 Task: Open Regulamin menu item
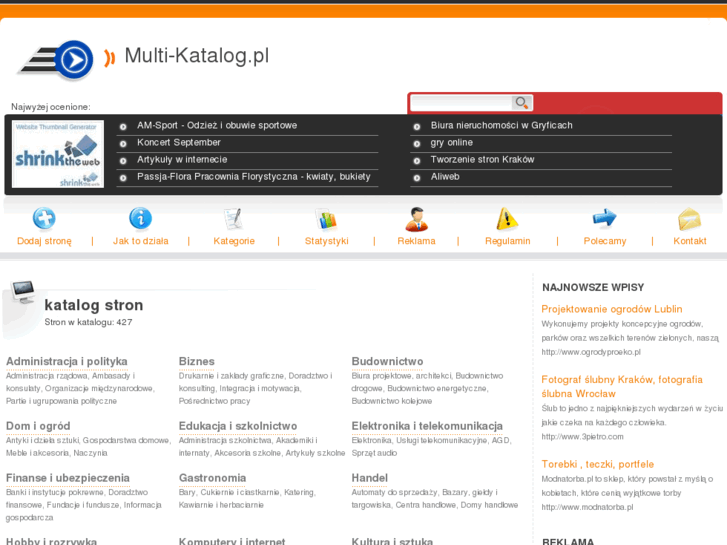coord(507,241)
